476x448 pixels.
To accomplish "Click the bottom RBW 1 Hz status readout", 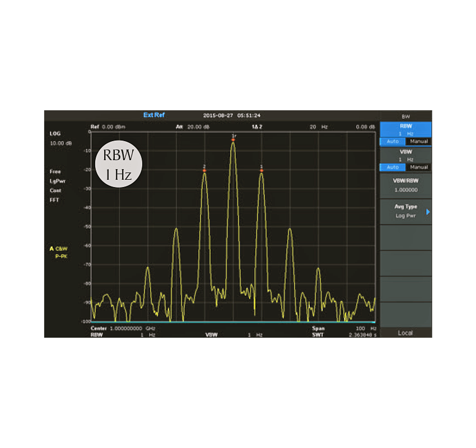I will 123,335.
